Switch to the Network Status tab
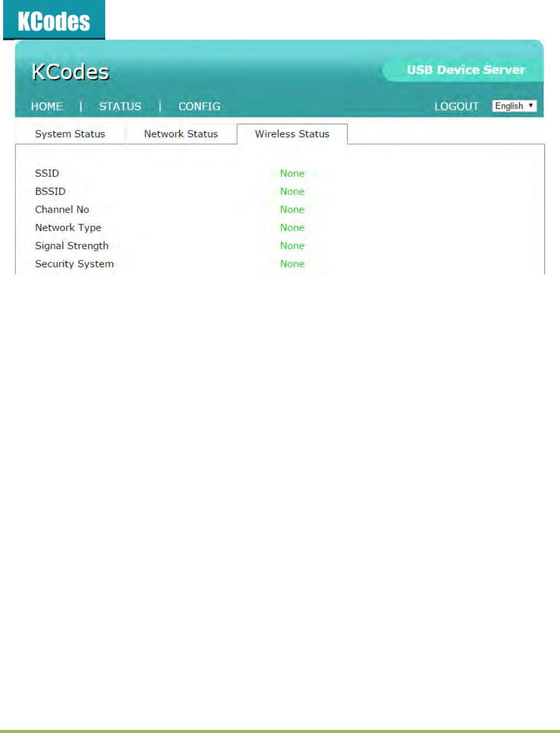Image resolution: width=560 pixels, height=733 pixels. click(x=181, y=134)
